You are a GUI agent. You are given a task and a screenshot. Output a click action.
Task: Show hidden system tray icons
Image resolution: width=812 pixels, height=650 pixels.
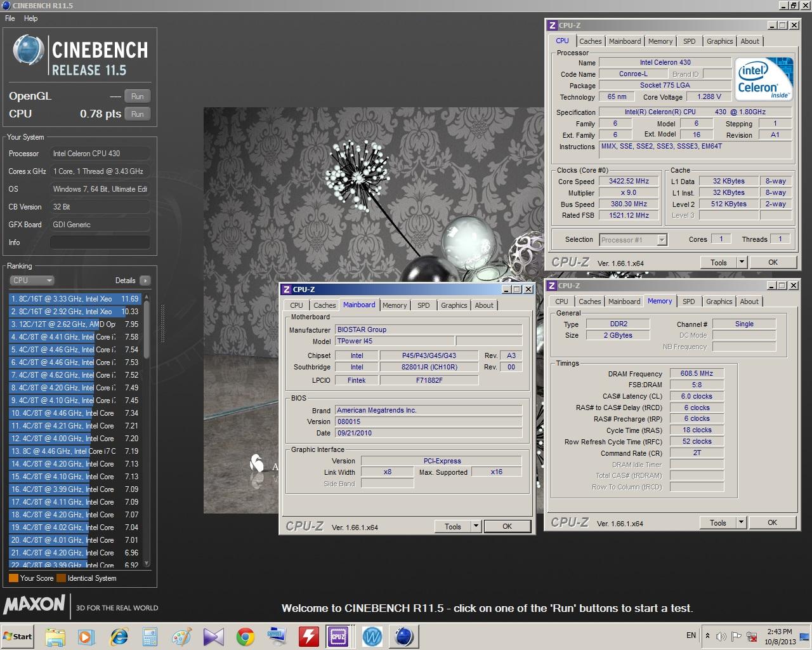coord(707,635)
